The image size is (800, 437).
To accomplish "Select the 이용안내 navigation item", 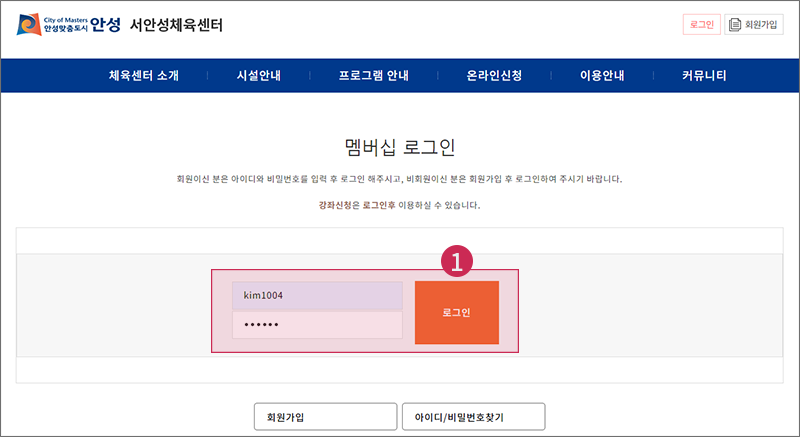I will pos(602,75).
